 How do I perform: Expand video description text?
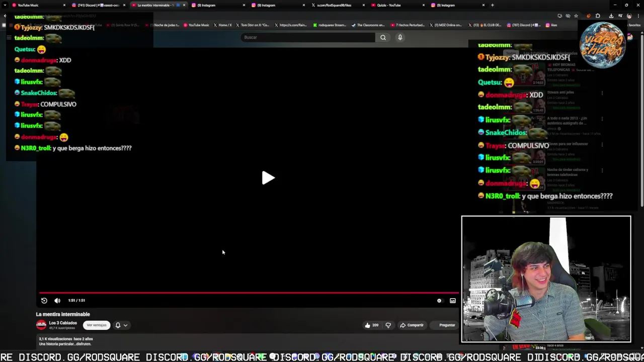click(66, 344)
